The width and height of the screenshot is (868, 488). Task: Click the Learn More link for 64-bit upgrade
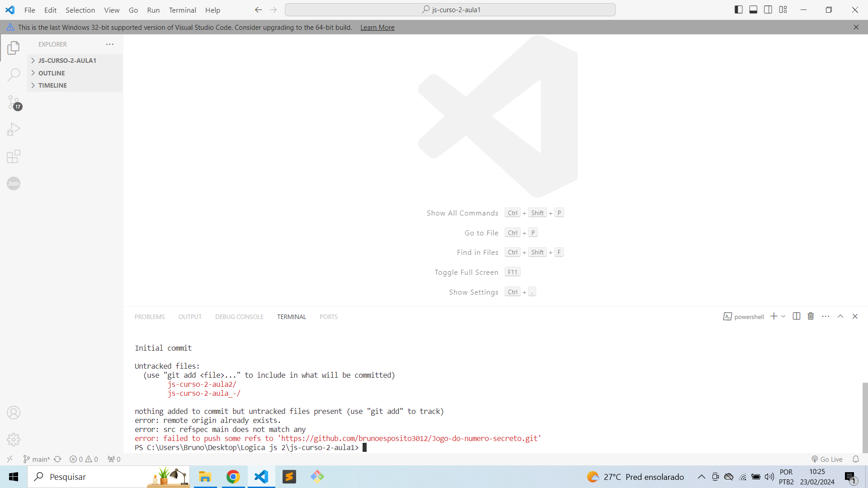coord(377,28)
